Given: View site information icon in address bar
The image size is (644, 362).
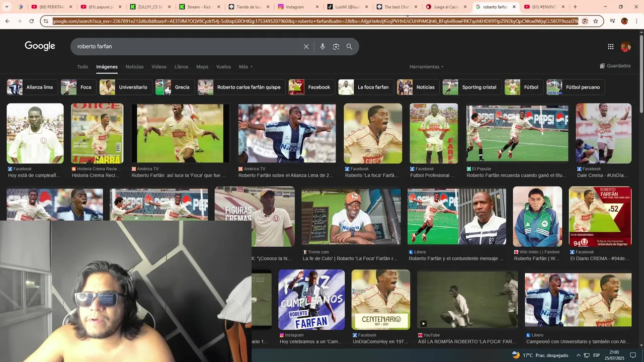Looking at the screenshot, I should [46, 21].
